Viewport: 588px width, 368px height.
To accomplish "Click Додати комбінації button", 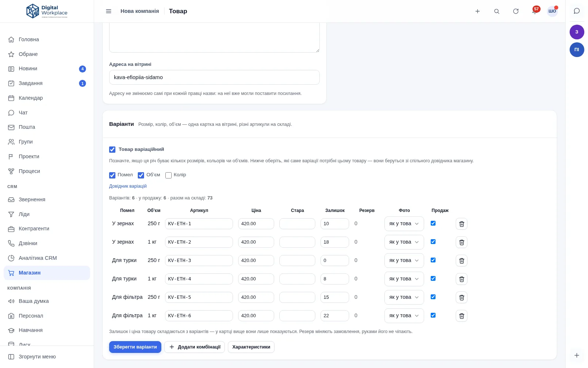I will pos(194,347).
